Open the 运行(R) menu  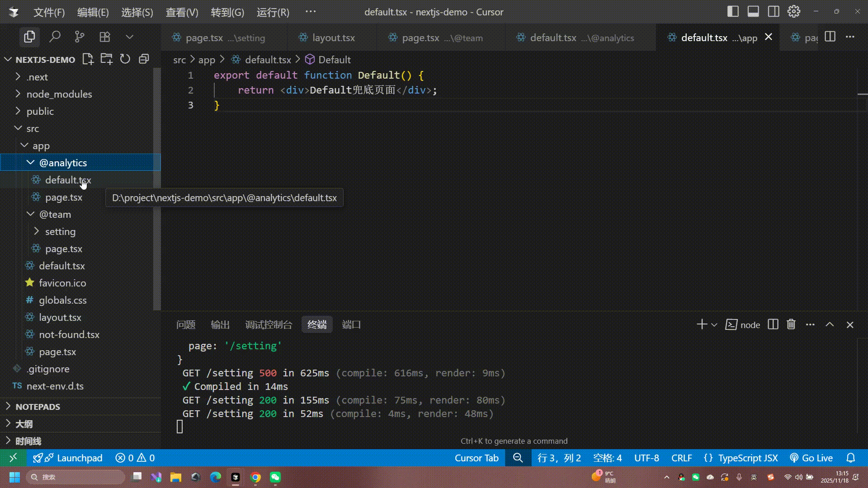[x=273, y=12]
